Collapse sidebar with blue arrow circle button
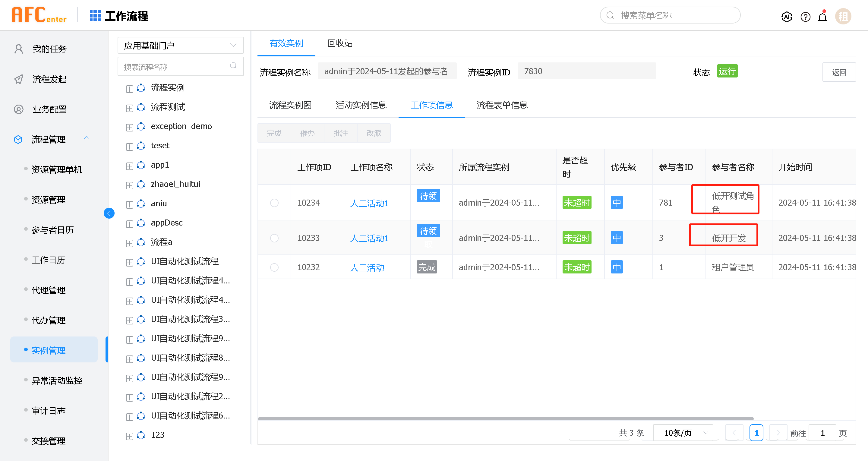 109,213
